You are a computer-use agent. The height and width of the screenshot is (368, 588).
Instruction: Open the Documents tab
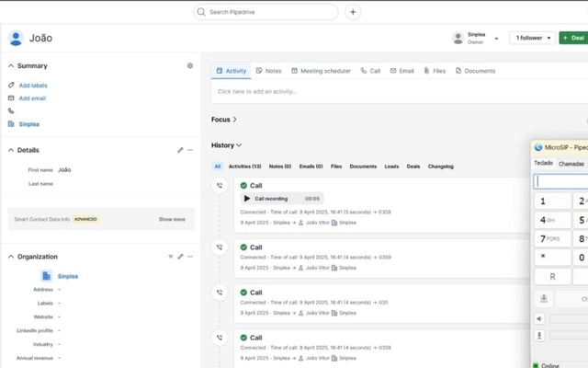click(x=476, y=71)
